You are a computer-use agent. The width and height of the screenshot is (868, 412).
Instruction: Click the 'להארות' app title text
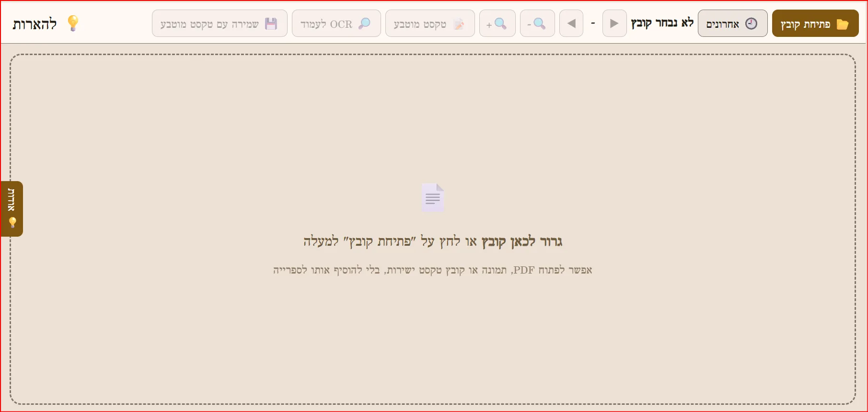click(x=35, y=24)
